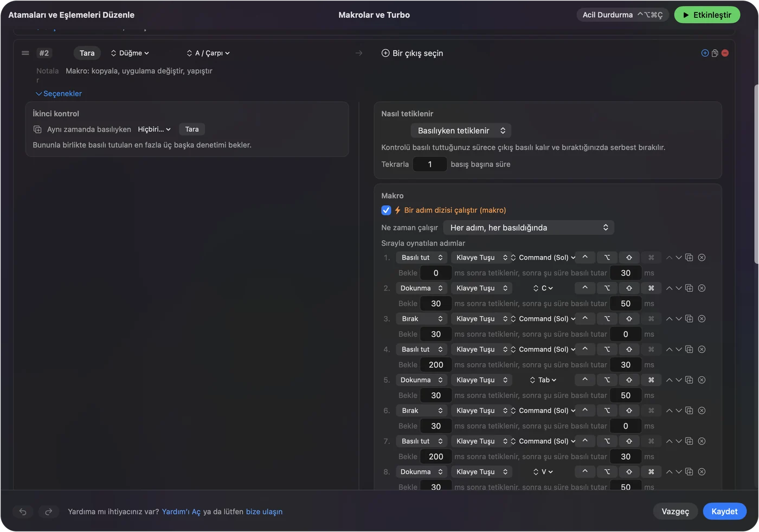Image resolution: width=759 pixels, height=532 pixels.
Task: Click the Etkinleştir button
Action: 707,15
